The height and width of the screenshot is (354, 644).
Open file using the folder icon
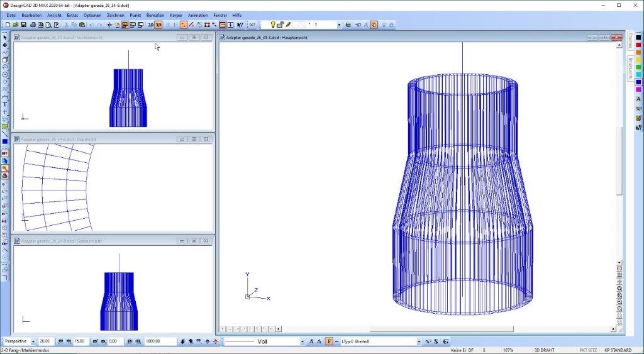click(x=15, y=25)
